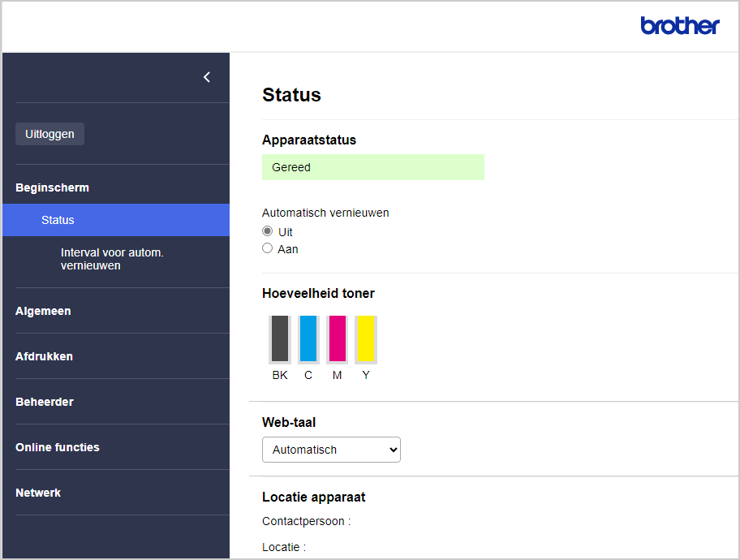Viewport: 740px width, 560px height.
Task: Click the black BK toner level bar
Action: 280,339
